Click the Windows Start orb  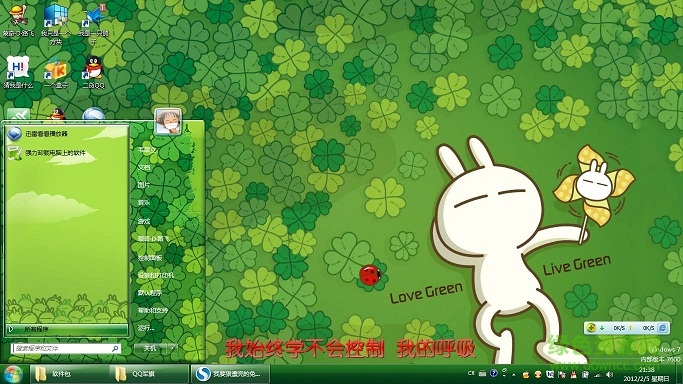coord(13,374)
